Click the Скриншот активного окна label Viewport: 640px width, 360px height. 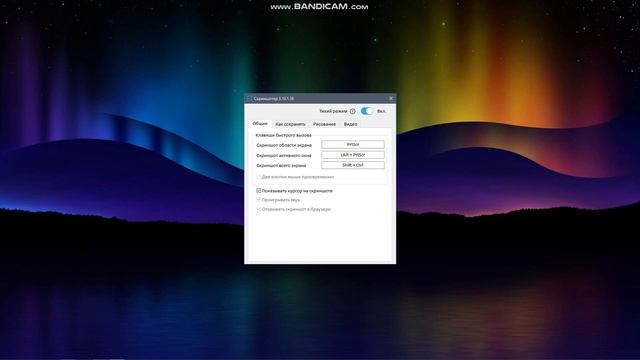[x=284, y=156]
